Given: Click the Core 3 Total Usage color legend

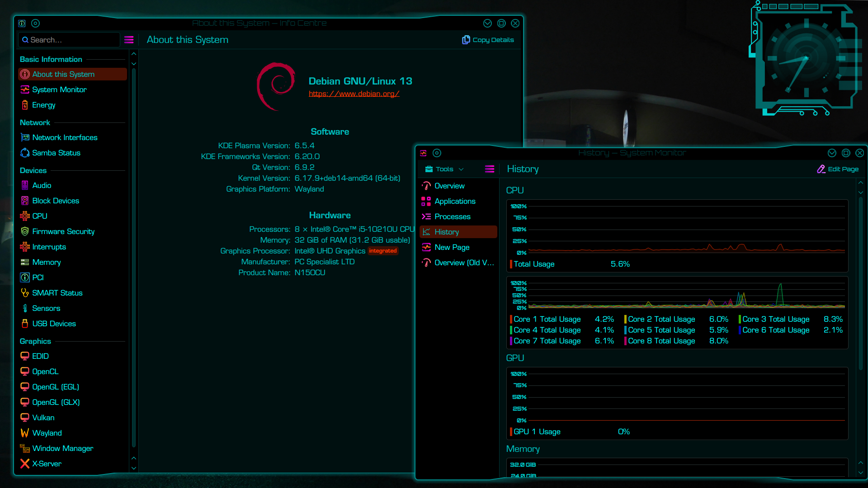Looking at the screenshot, I should tap(740, 319).
